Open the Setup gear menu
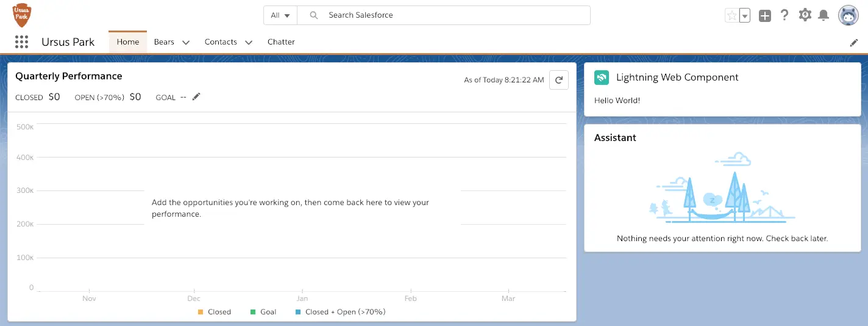 point(805,15)
